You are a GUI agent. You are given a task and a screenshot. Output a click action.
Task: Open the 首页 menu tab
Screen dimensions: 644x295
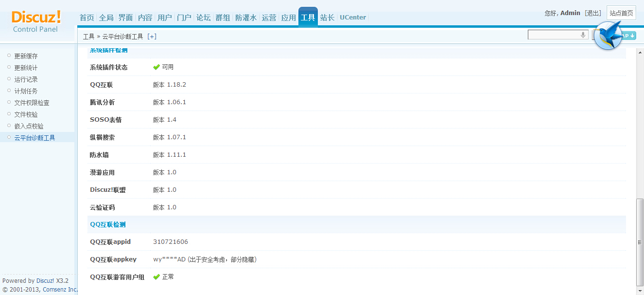click(87, 18)
